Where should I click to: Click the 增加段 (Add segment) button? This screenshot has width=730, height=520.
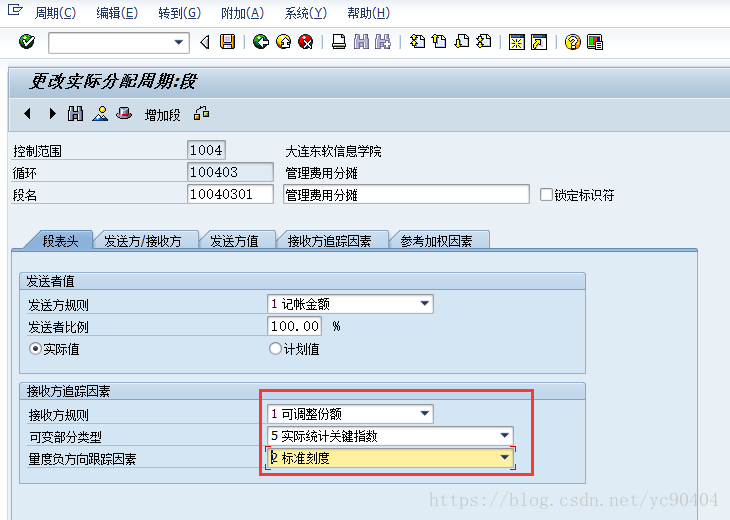coord(162,115)
